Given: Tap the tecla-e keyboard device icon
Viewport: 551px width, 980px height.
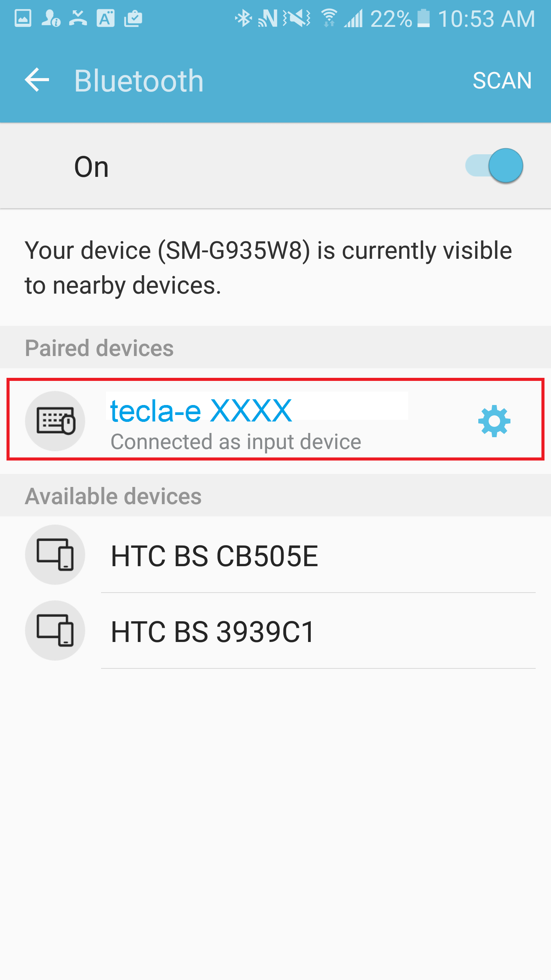Looking at the screenshot, I should (55, 421).
